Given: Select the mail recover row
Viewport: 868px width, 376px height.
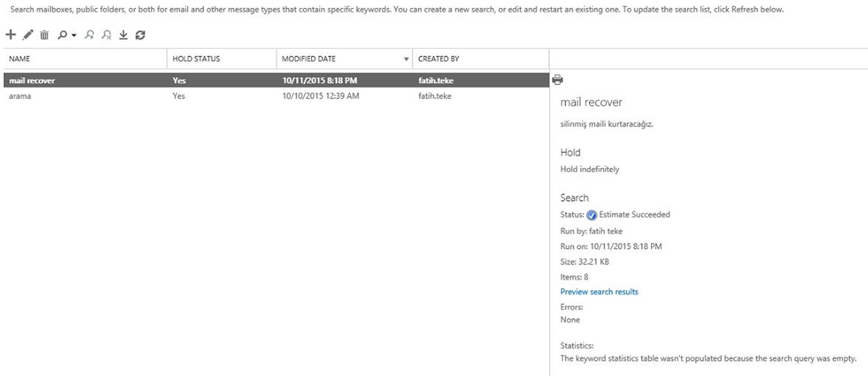Looking at the screenshot, I should [x=276, y=80].
